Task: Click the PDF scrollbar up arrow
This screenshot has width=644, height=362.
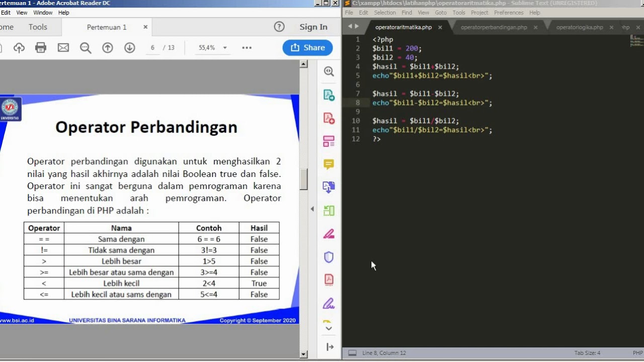Action: pos(303,64)
